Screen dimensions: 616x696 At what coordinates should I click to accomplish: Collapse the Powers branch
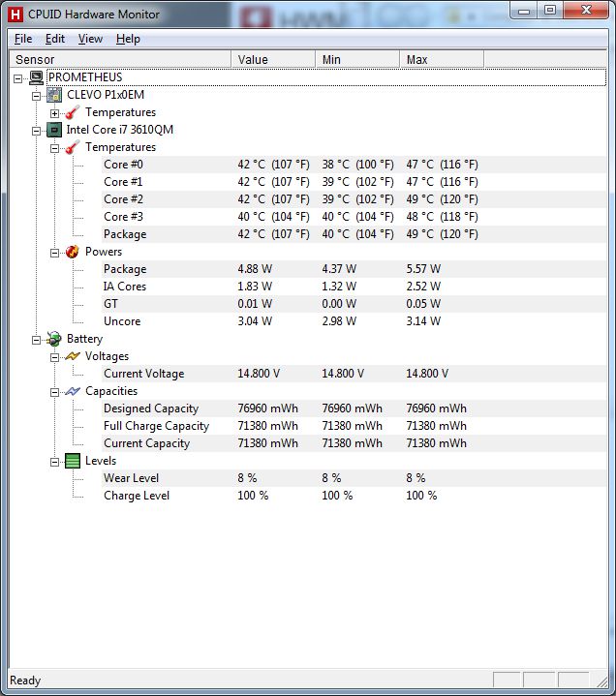coord(54,253)
